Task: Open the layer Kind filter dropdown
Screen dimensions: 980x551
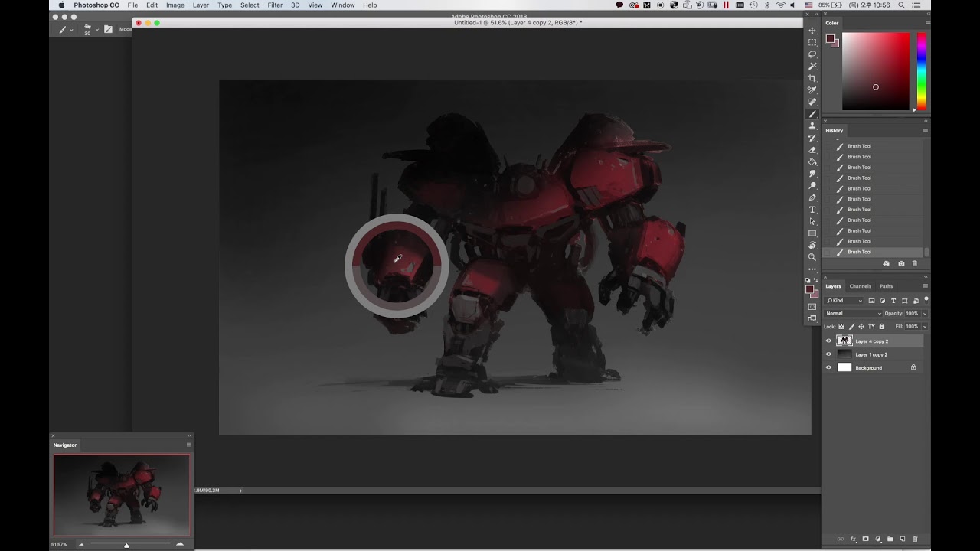Action: tap(844, 301)
